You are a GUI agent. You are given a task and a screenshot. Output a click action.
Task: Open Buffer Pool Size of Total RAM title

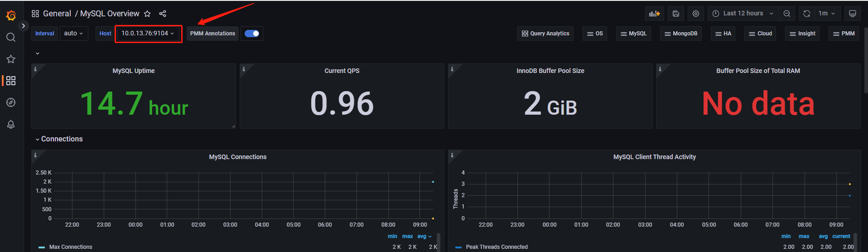click(758, 71)
